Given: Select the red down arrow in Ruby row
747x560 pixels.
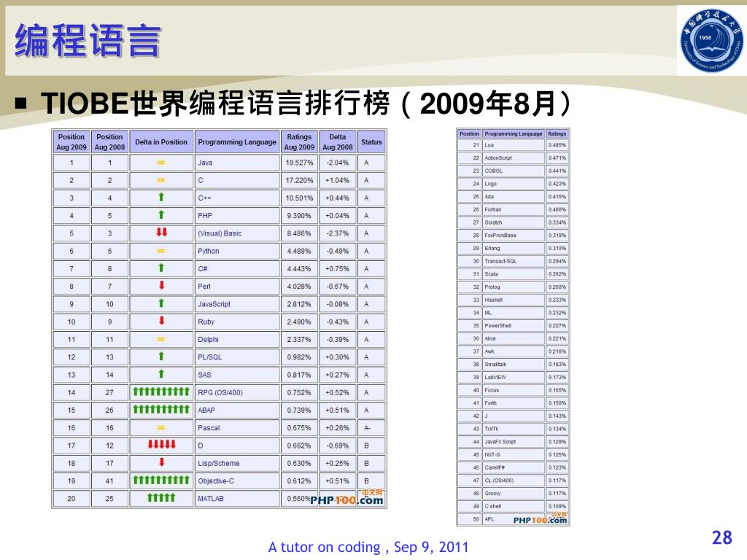Looking at the screenshot, I should click(161, 321).
